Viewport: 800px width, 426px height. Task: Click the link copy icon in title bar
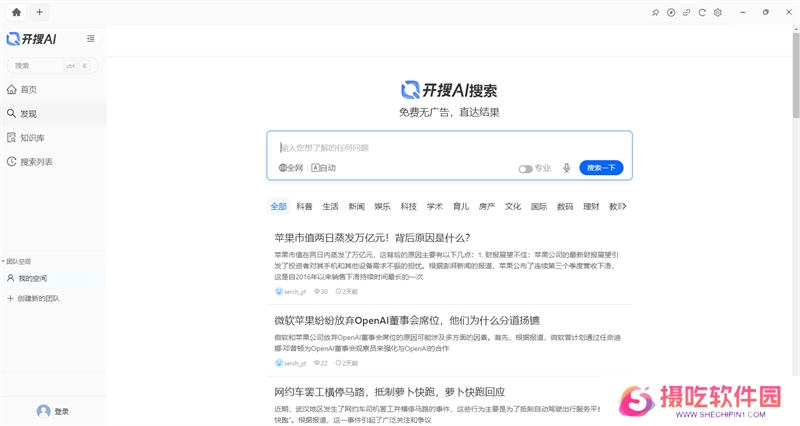point(687,12)
